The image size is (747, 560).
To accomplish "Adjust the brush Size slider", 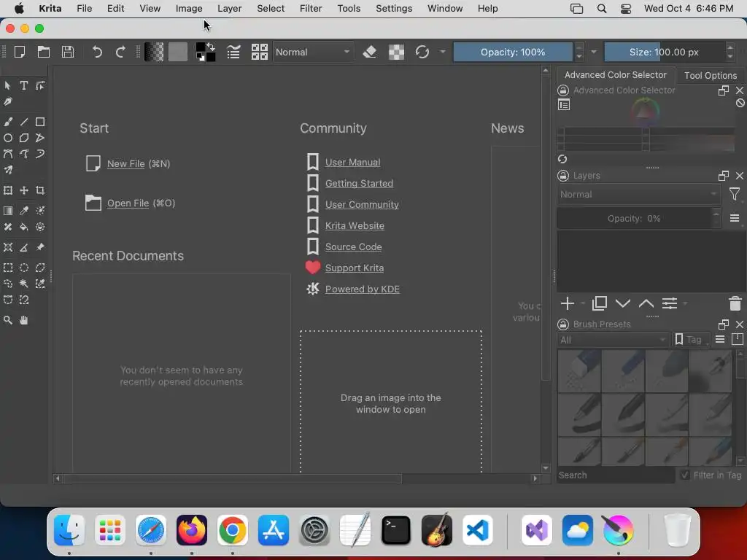I will [664, 52].
